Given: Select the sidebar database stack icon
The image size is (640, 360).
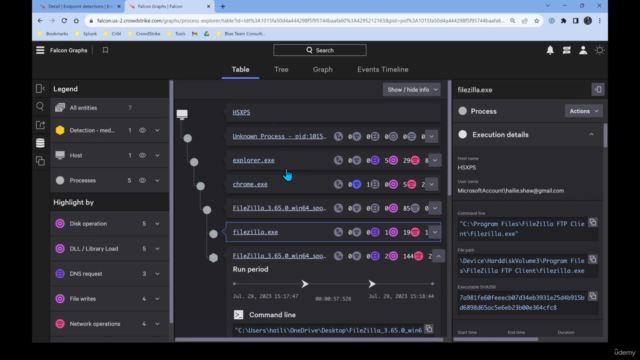Looking at the screenshot, I should [40, 143].
